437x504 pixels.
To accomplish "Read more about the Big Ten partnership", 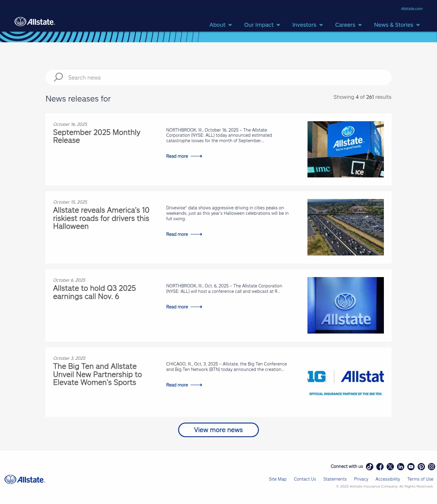I will point(184,385).
